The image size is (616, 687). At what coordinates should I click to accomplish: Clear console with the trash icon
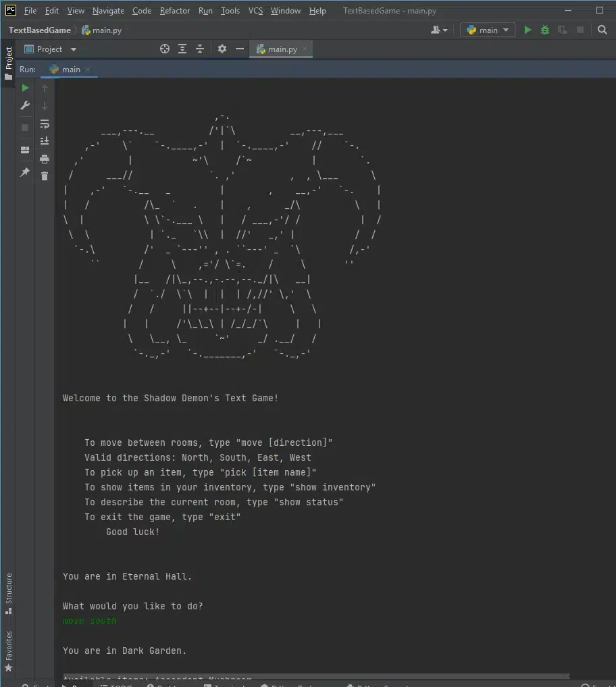click(x=45, y=176)
